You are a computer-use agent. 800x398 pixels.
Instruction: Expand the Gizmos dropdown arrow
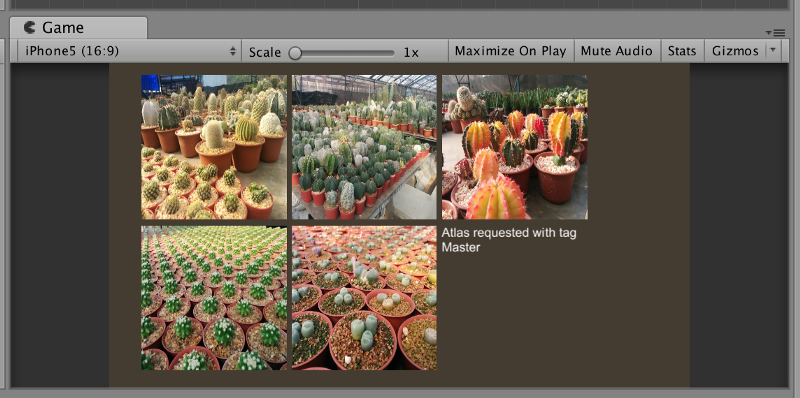click(772, 51)
